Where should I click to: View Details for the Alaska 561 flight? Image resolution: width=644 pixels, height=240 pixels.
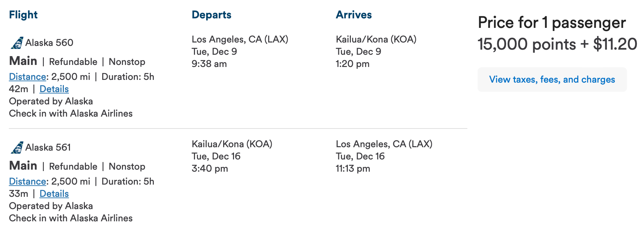click(54, 194)
